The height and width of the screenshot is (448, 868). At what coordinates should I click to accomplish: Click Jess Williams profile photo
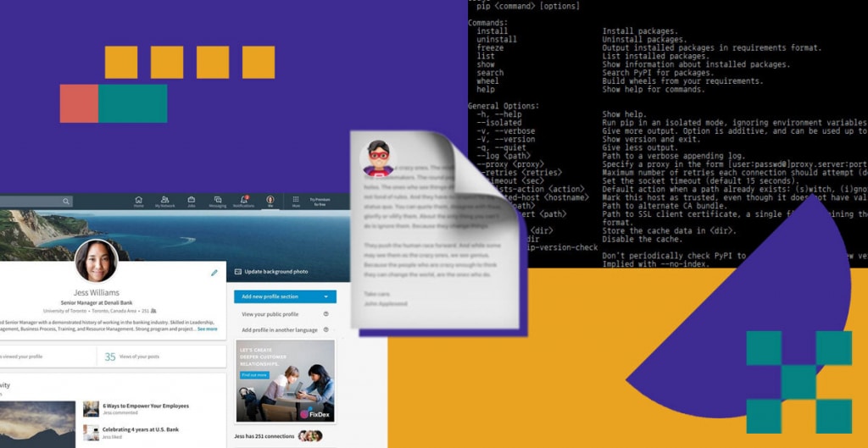(x=97, y=261)
